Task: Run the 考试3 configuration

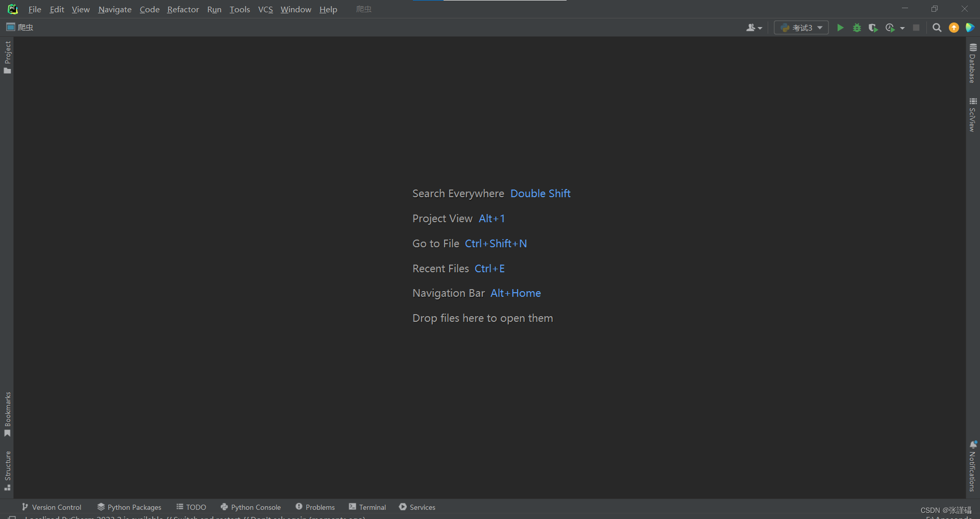Action: 841,28
